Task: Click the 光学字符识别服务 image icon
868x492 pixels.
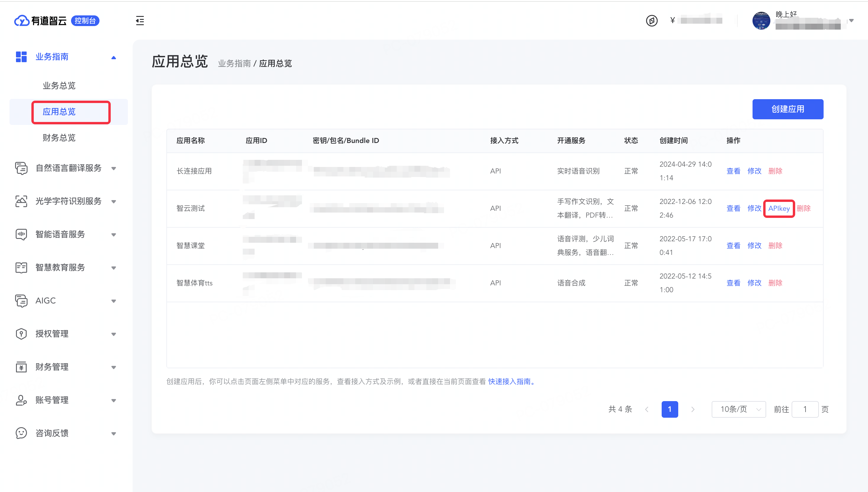Action: [x=21, y=201]
